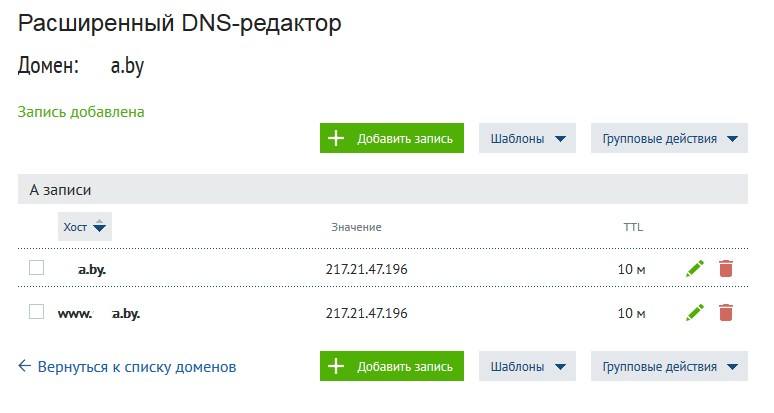The width and height of the screenshot is (774, 413).
Task: Return via Вернуться к списку доменов link
Action: point(137,367)
